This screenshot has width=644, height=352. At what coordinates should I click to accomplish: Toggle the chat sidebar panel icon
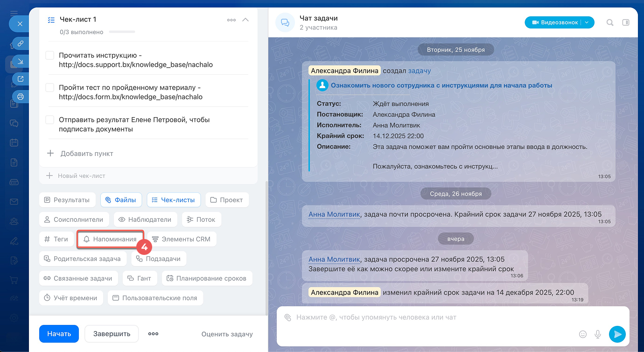coord(626,22)
